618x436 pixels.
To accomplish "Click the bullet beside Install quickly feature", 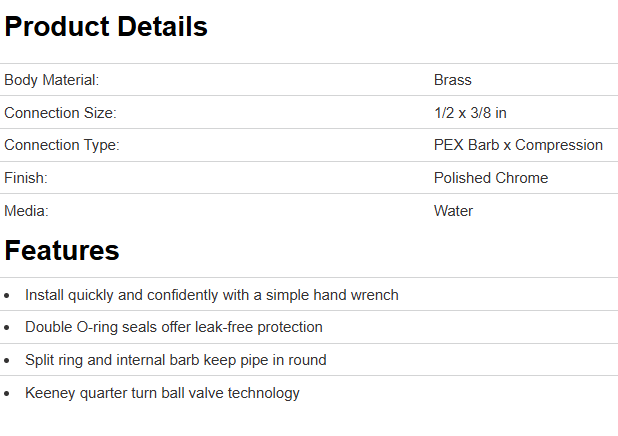I will point(8,296).
